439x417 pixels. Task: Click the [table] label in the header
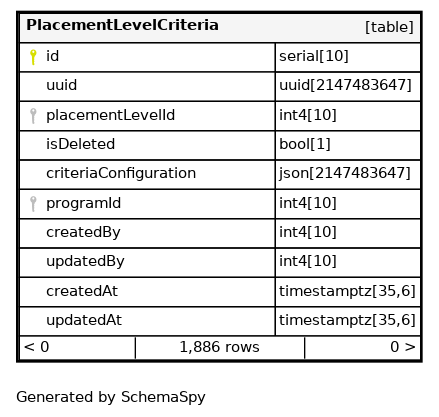click(389, 27)
